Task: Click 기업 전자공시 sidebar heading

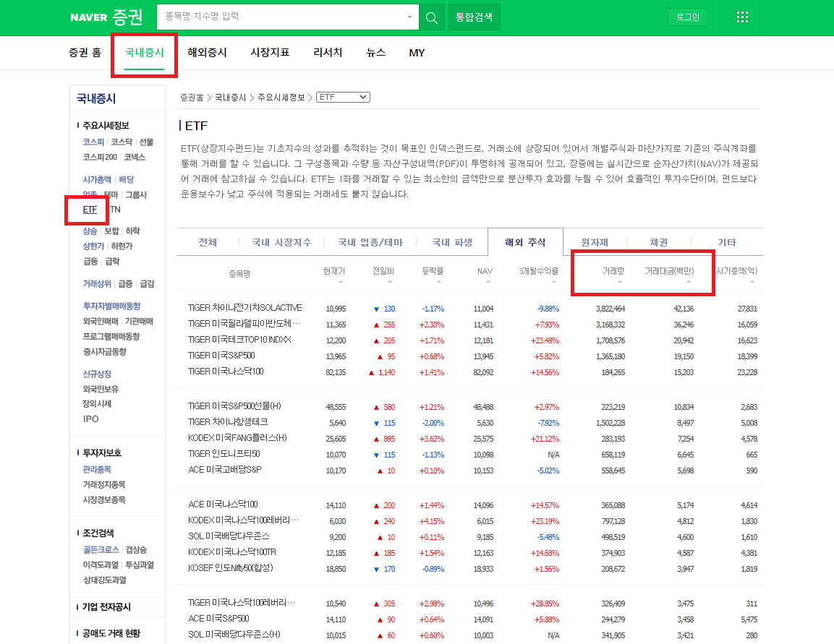Action: tap(106, 607)
